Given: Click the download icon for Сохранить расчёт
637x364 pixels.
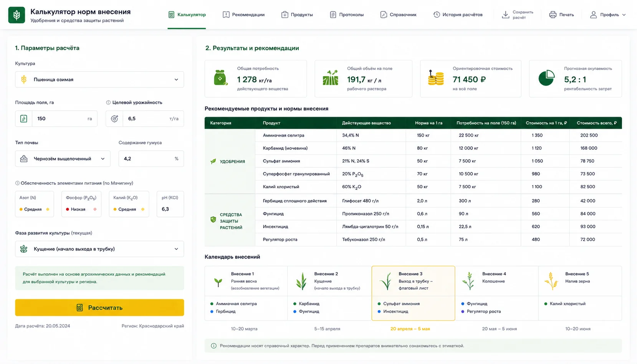Looking at the screenshot, I should coord(505,15).
